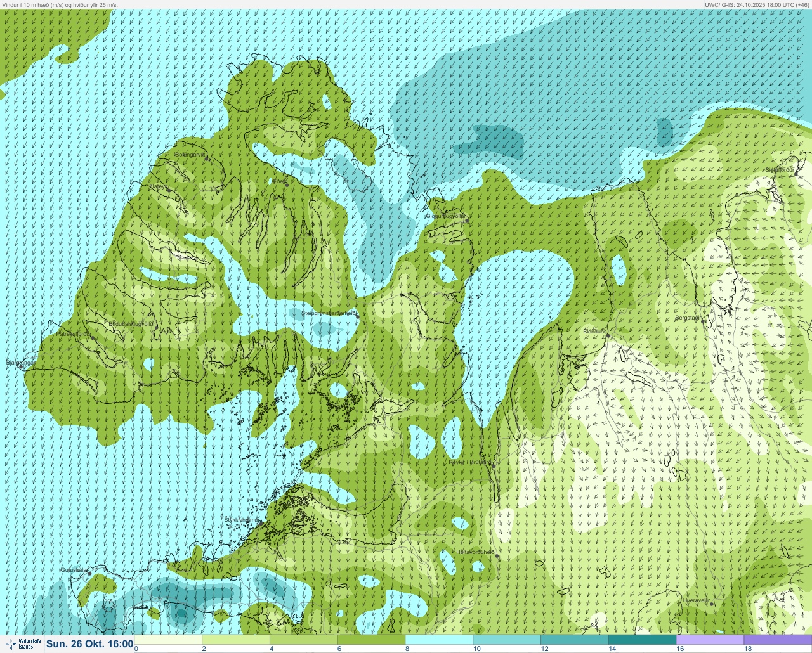Select the 8–10 m/s light cyan swatch
This screenshot has width=812, height=653.
(439, 640)
